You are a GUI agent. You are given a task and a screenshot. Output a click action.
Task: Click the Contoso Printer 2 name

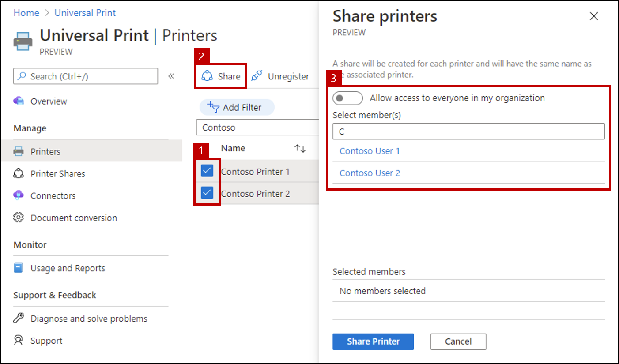pyautogui.click(x=255, y=194)
